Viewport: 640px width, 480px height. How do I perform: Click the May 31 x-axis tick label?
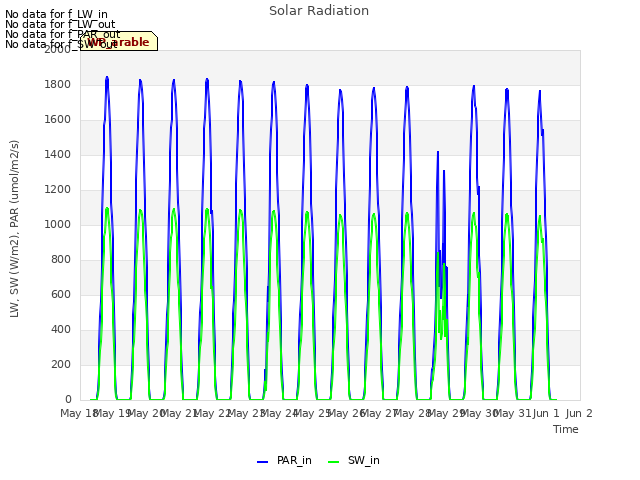click(x=512, y=413)
